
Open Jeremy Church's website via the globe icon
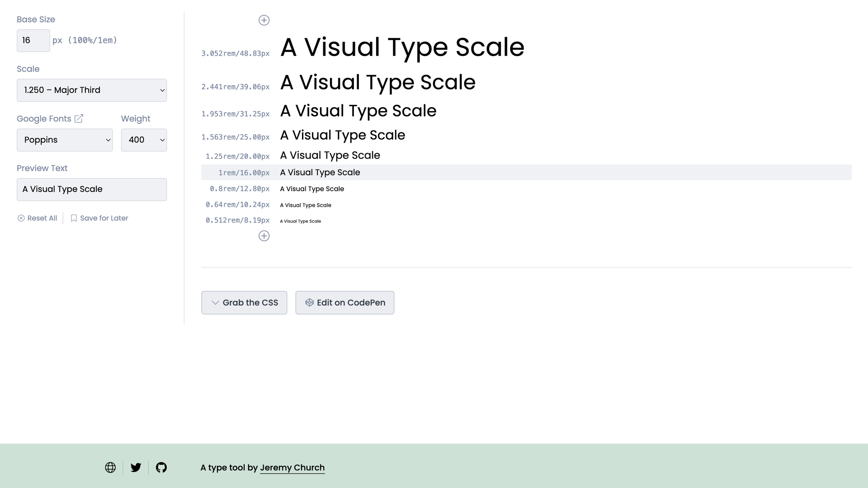[x=110, y=467]
